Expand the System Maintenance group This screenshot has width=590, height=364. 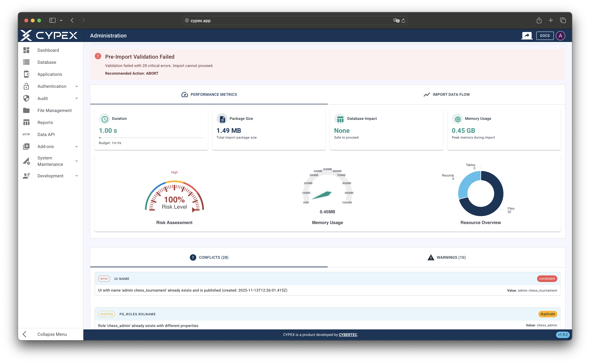76,161
